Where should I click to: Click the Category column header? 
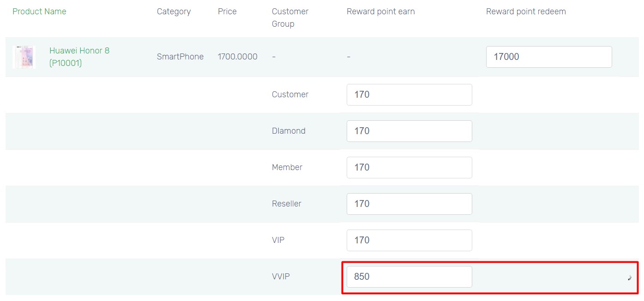(x=174, y=12)
